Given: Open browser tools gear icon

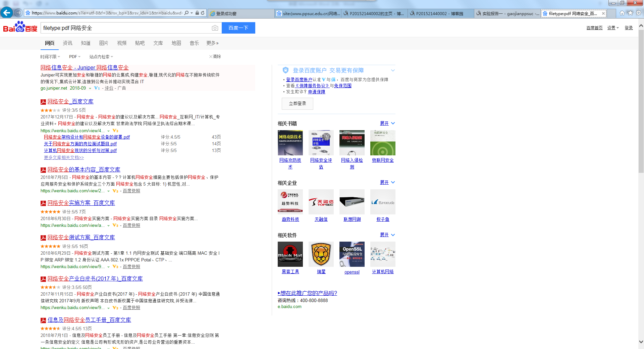Looking at the screenshot, I should tap(639, 13).
